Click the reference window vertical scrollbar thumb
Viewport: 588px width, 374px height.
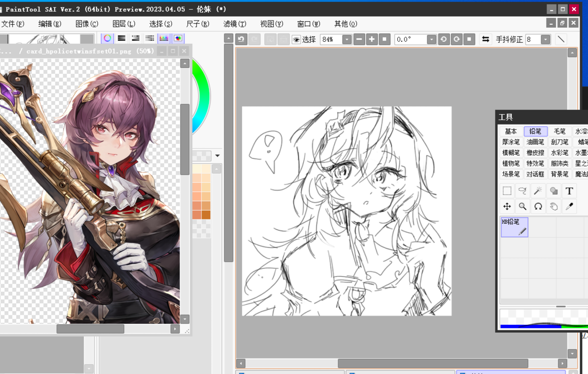pyautogui.click(x=184, y=139)
